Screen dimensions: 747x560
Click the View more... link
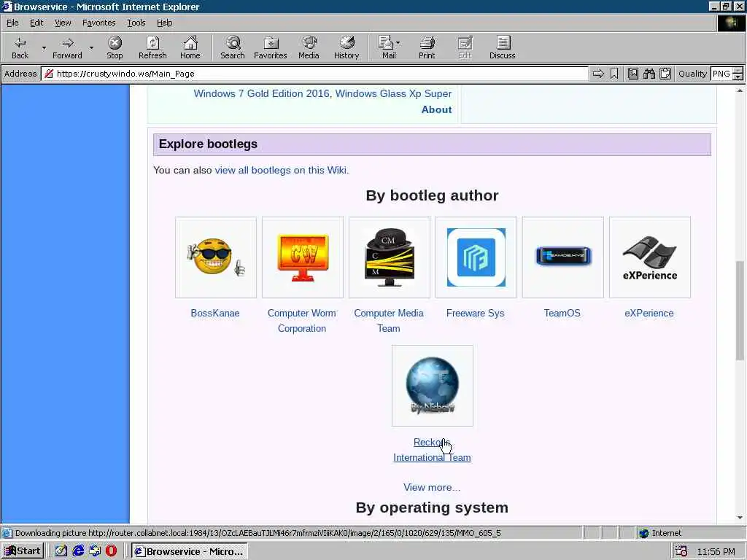(432, 487)
